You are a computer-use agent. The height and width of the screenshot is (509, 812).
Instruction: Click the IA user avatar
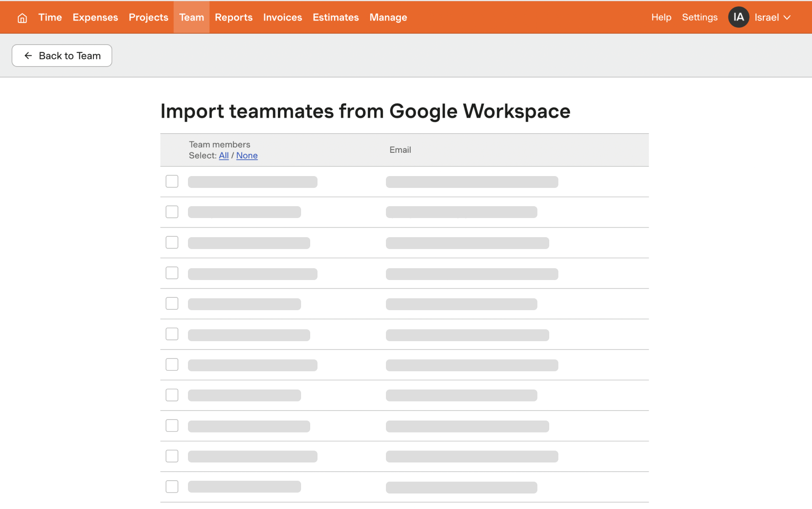coord(738,17)
